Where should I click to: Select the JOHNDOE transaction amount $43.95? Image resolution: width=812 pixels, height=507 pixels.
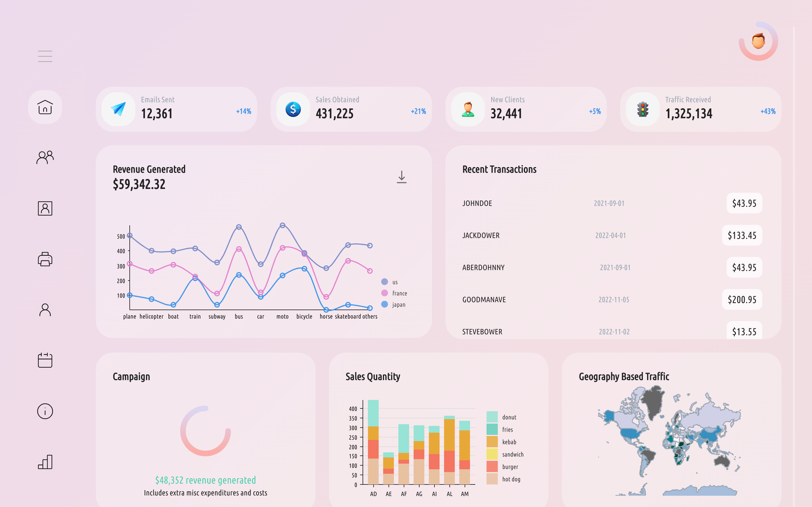(x=744, y=203)
